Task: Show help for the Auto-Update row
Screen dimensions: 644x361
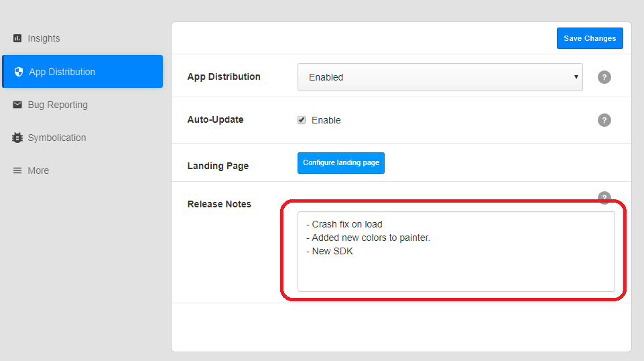Action: click(x=604, y=120)
